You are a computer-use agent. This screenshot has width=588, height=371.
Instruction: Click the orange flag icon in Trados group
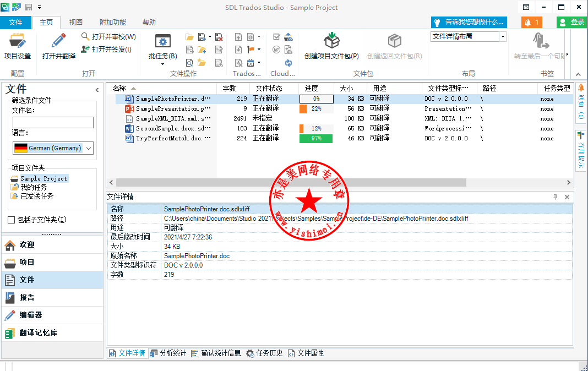click(x=251, y=50)
